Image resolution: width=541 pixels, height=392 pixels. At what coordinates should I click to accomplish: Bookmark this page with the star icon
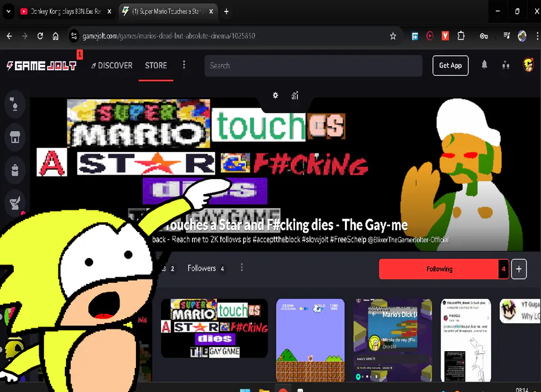pyautogui.click(x=393, y=36)
